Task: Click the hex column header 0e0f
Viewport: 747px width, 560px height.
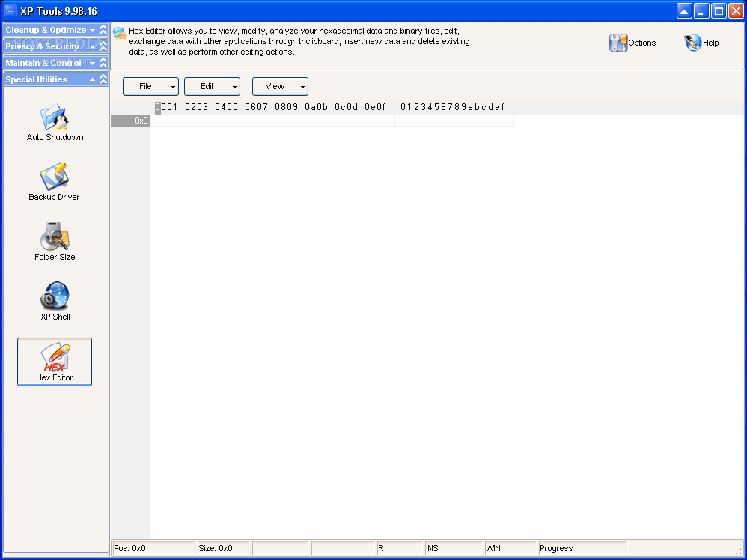Action: [x=375, y=107]
